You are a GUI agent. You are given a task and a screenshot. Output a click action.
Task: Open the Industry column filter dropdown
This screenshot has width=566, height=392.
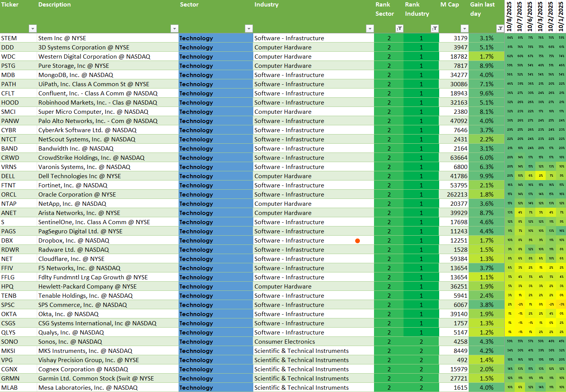370,29
